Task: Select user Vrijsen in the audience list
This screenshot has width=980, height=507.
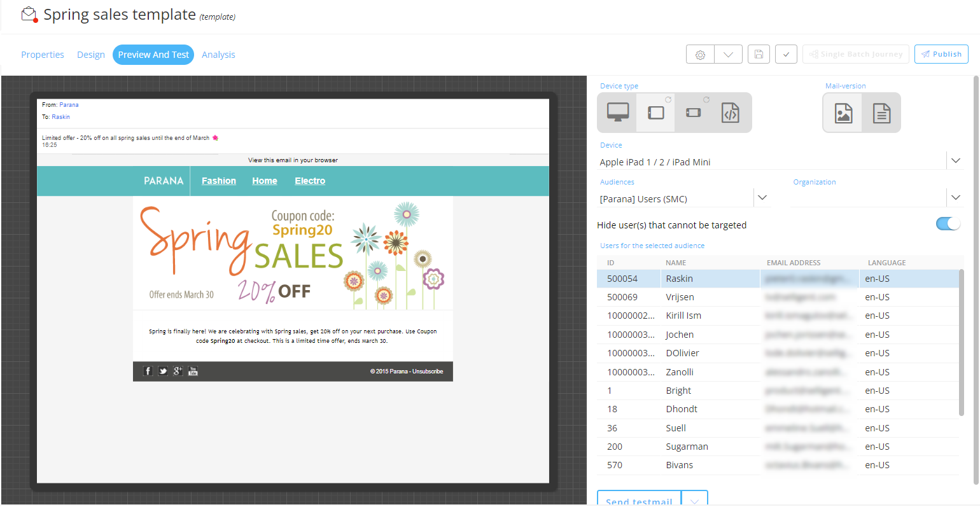Action: (x=680, y=297)
